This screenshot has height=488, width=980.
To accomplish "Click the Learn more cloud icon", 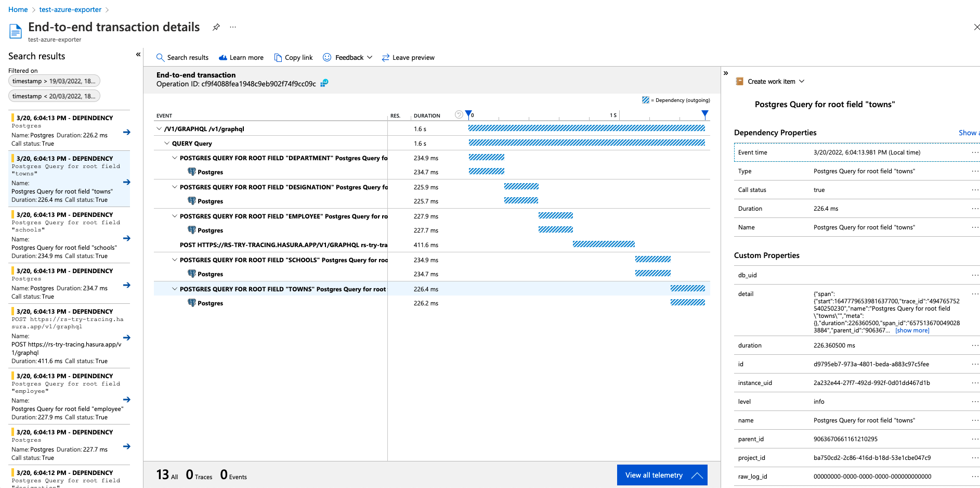I will [x=224, y=57].
